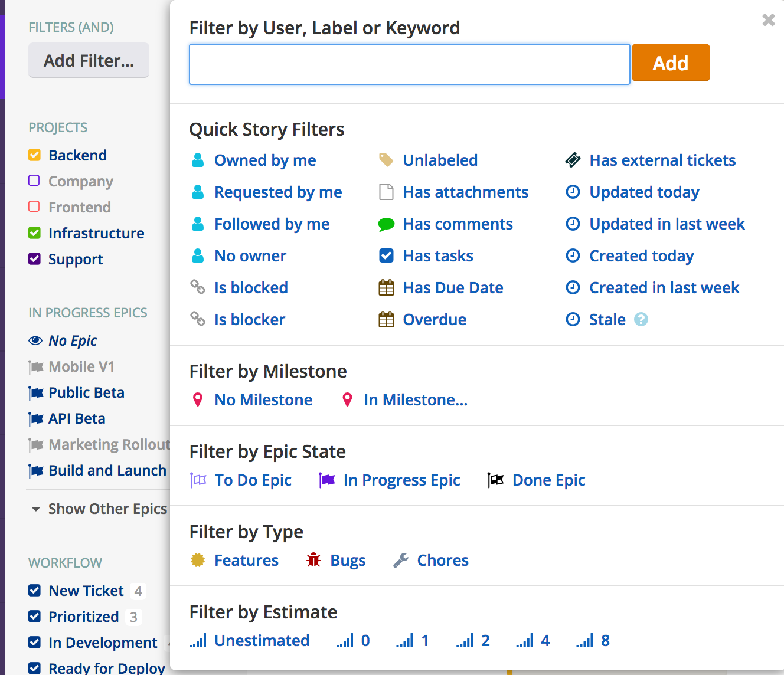The width and height of the screenshot is (784, 675).
Task: Click the calendar icon beside Has Due Date
Action: (x=386, y=287)
